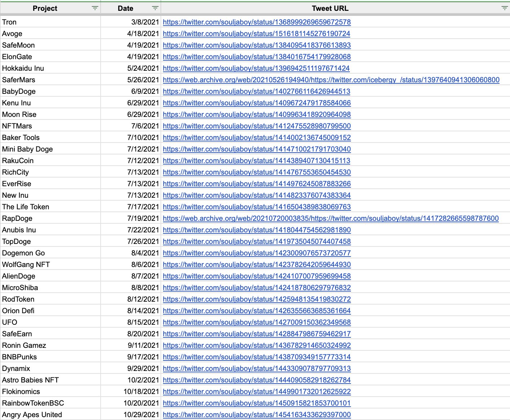The image size is (510, 420).
Task: Open the Orion Defi tweet link
Action: tap(257, 311)
